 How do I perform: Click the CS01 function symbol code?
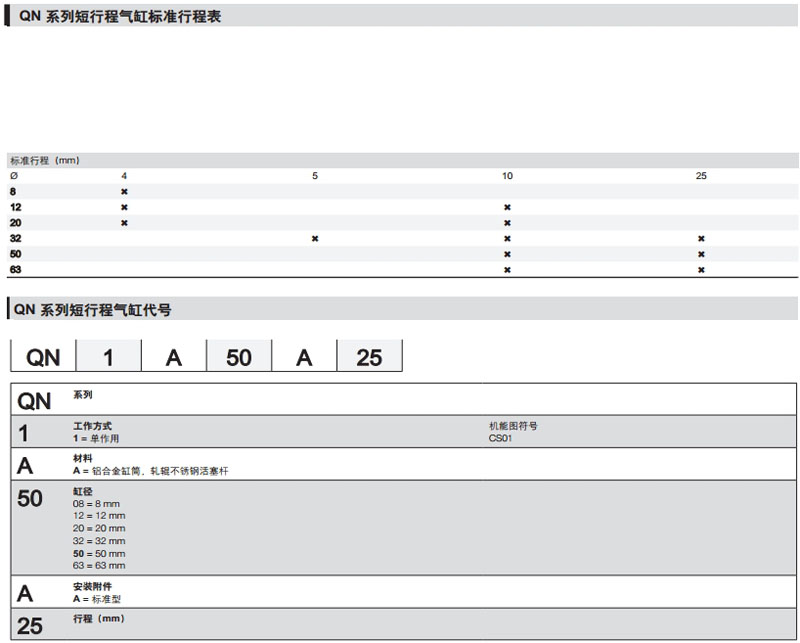coord(500,438)
